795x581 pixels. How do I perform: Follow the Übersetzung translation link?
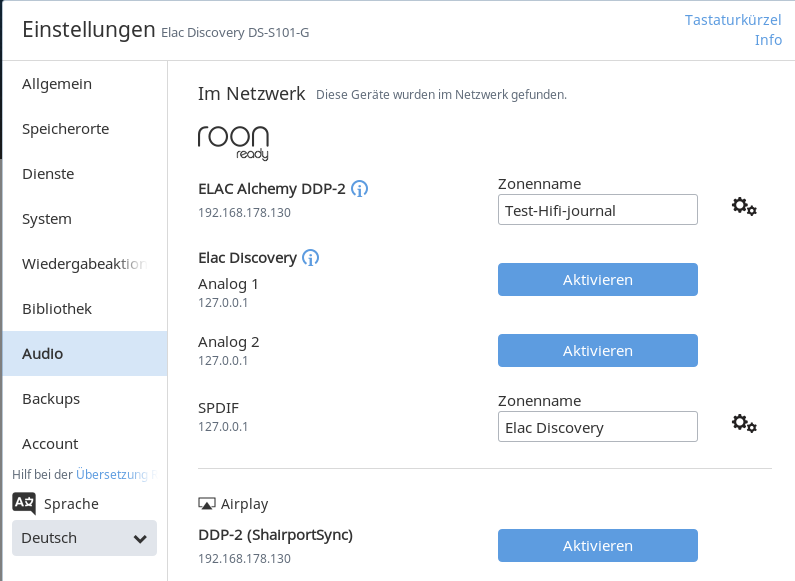coord(112,475)
